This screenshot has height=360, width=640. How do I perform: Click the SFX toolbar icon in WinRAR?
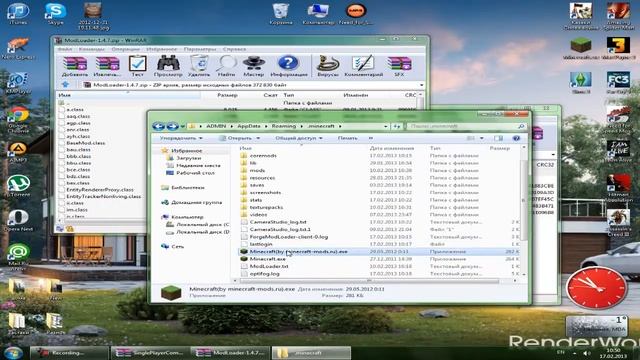tap(399, 67)
